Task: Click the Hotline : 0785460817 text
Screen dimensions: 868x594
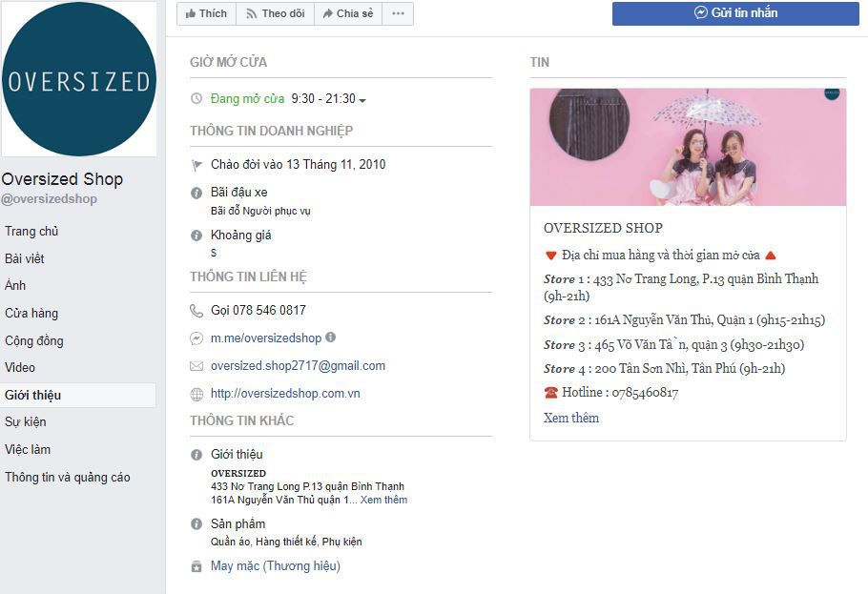Action: [x=620, y=393]
